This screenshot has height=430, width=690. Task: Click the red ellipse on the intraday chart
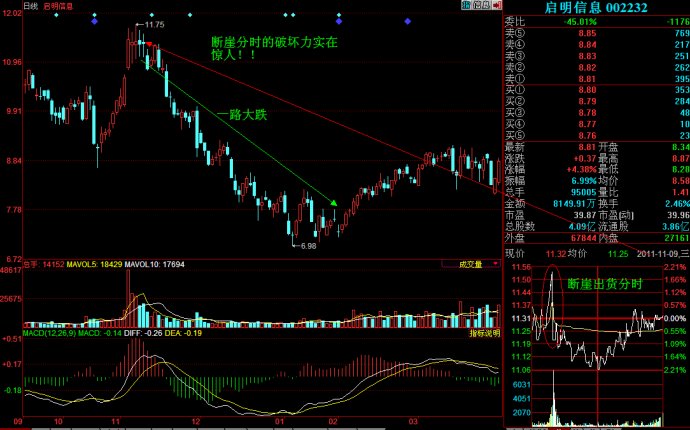551,299
